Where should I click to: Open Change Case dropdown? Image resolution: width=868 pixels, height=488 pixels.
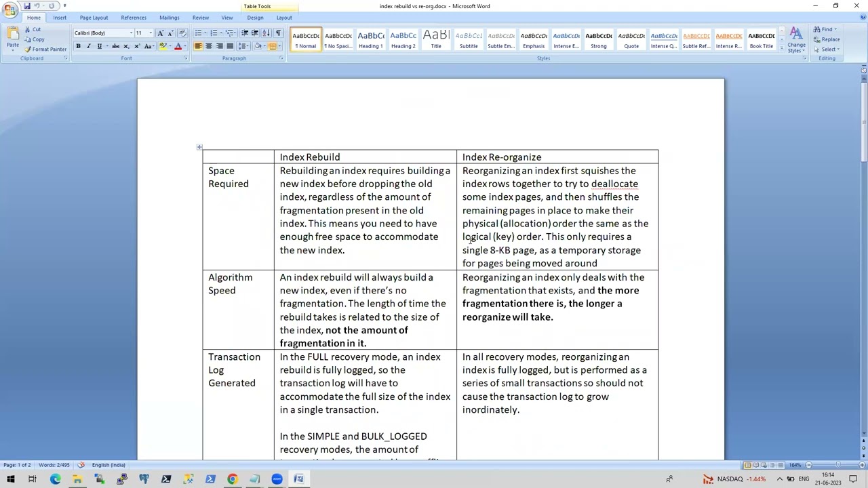click(x=148, y=46)
